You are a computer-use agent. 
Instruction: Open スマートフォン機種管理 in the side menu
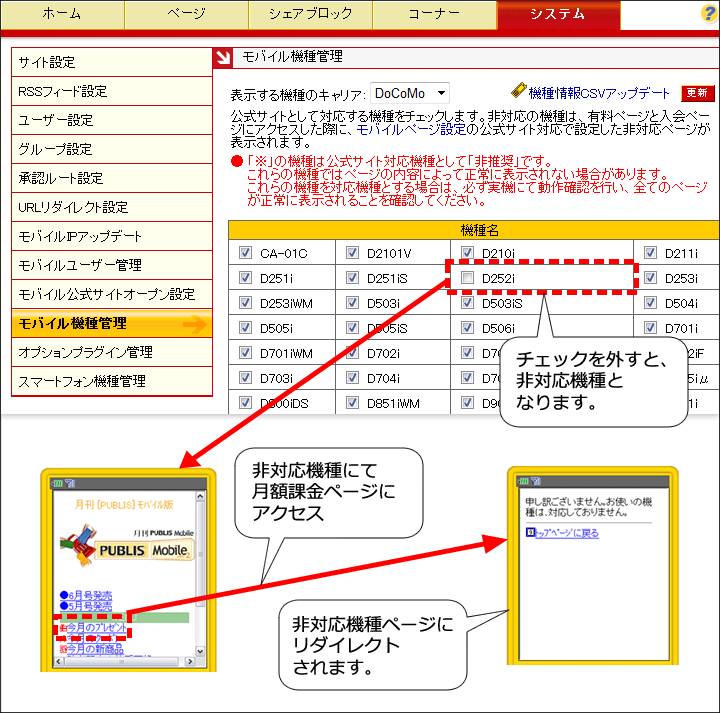point(112,381)
